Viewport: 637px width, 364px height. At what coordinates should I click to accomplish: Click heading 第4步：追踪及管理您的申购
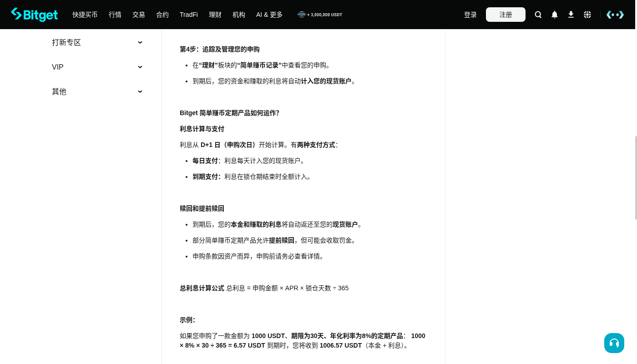click(x=220, y=49)
